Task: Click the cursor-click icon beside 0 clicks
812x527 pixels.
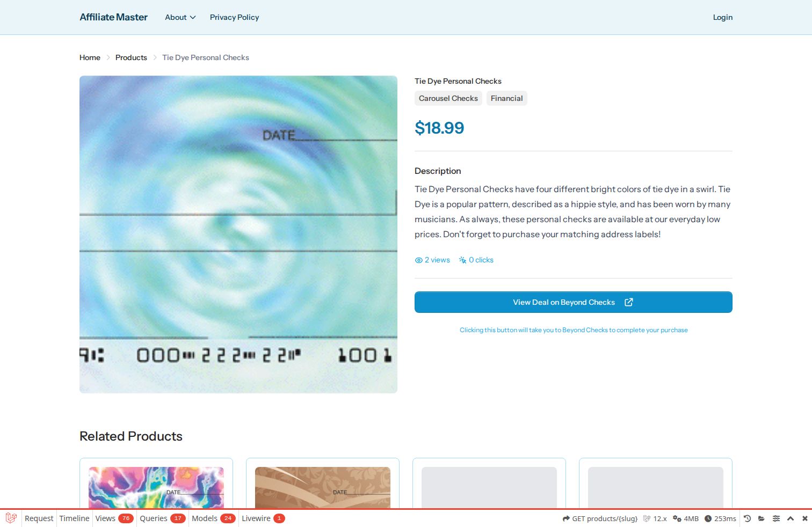Action: [462, 260]
